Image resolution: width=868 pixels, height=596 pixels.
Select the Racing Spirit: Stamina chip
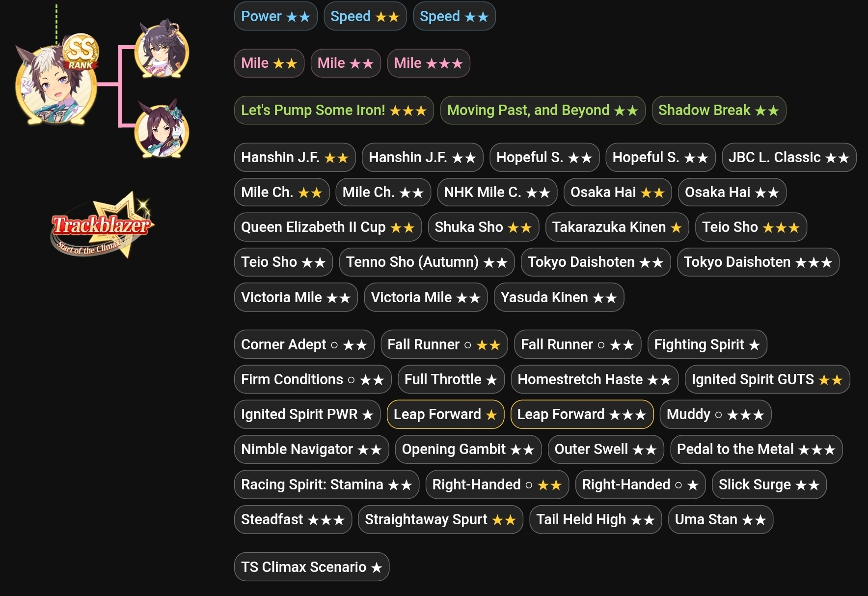[x=327, y=484]
